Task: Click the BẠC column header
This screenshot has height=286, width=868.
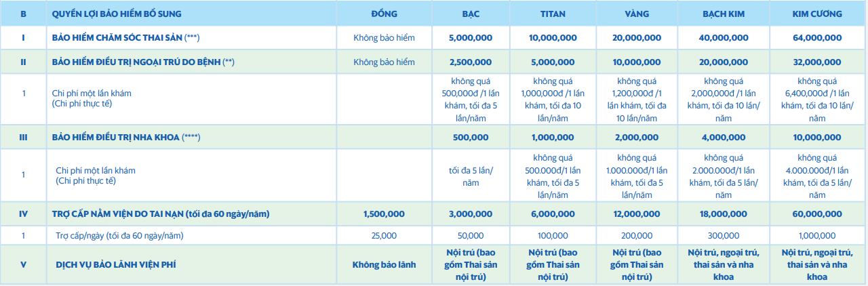Action: 471,14
